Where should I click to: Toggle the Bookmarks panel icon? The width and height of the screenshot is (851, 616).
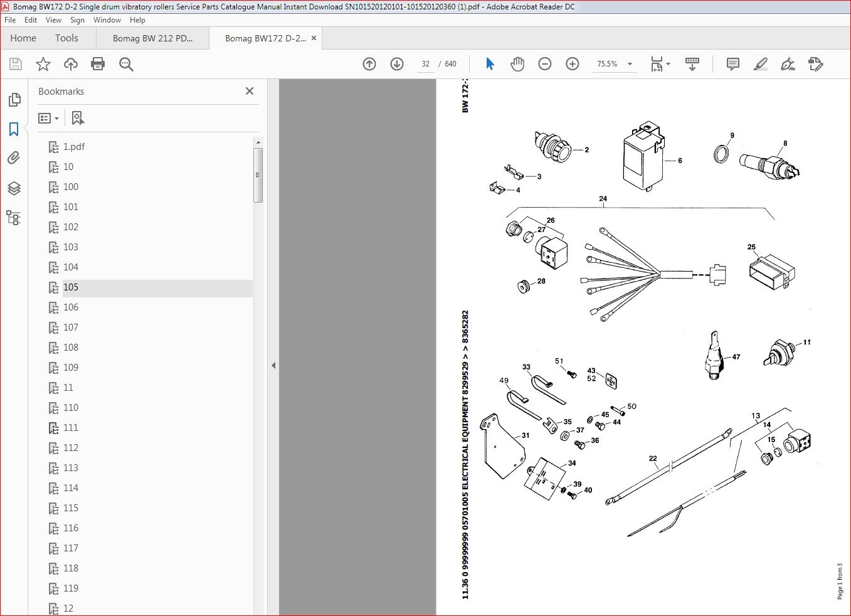point(14,129)
